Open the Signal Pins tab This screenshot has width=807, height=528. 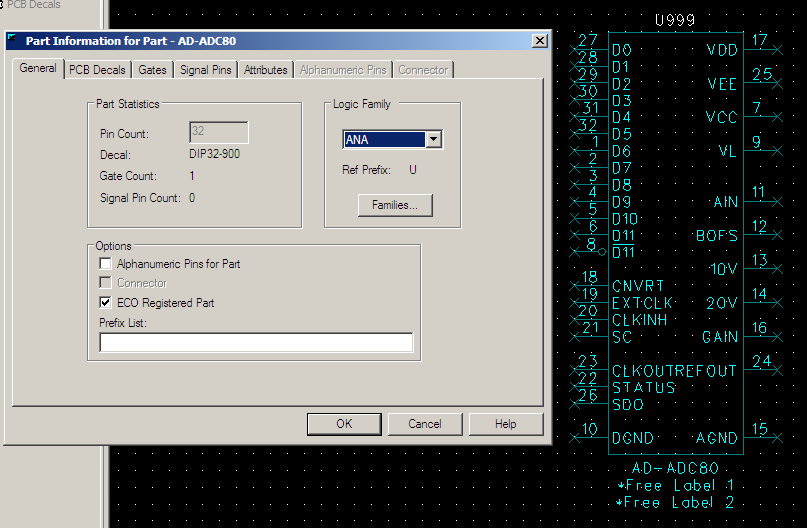205,70
